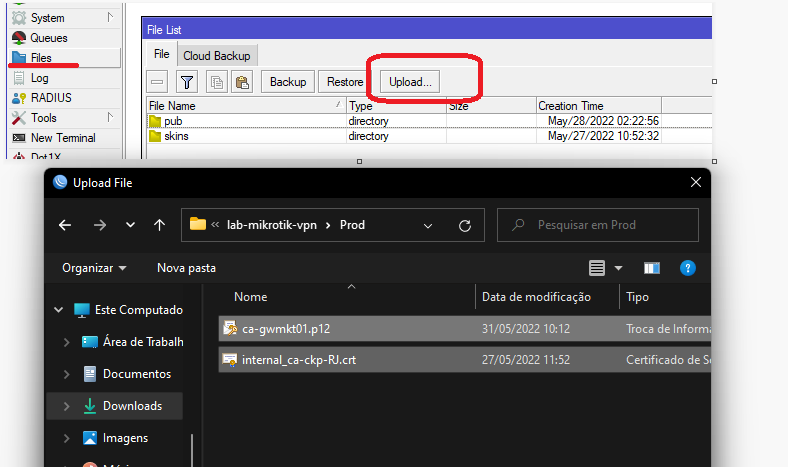Click Nova pasta button
The height and width of the screenshot is (467, 788).
pyautogui.click(x=186, y=268)
